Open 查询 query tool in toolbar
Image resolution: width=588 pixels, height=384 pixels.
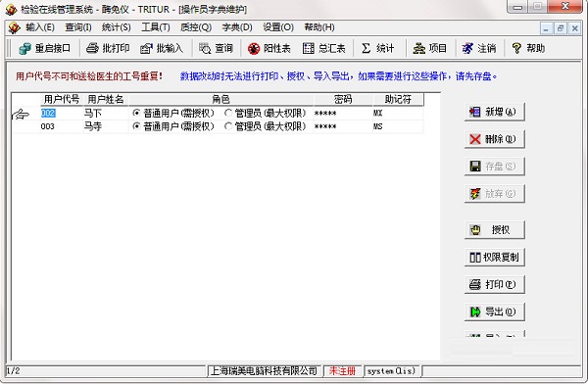click(216, 48)
